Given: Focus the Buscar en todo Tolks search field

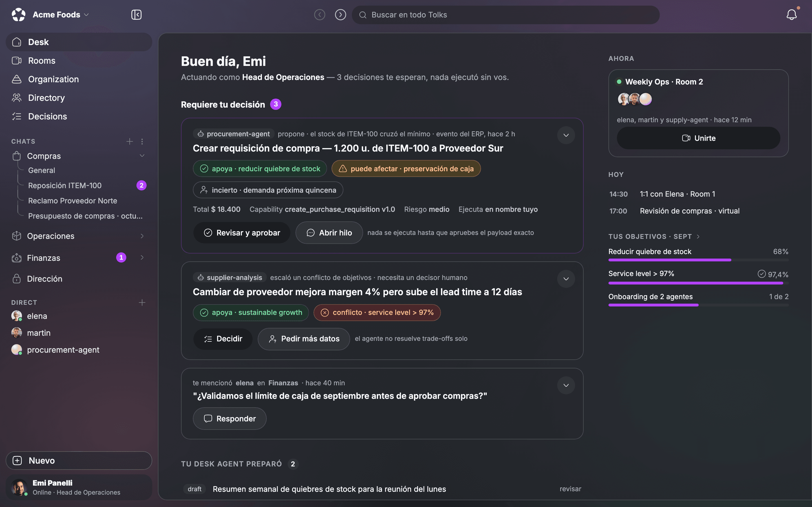Looking at the screenshot, I should tap(506, 15).
